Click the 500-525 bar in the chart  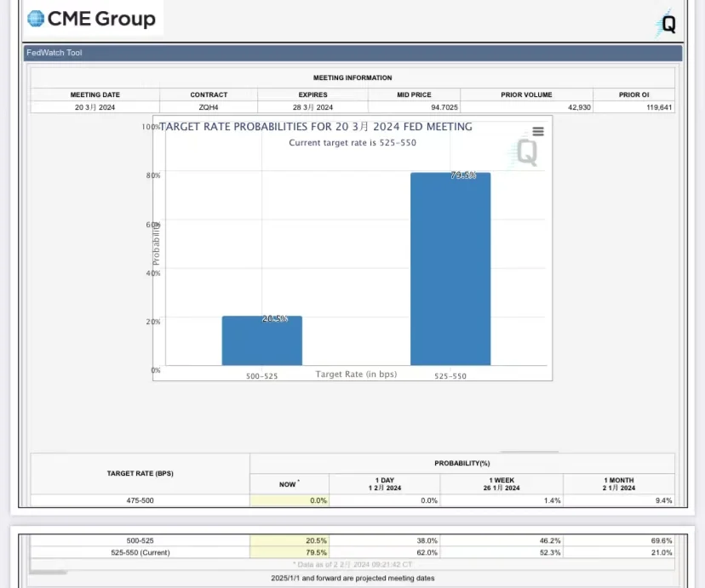tap(261, 340)
